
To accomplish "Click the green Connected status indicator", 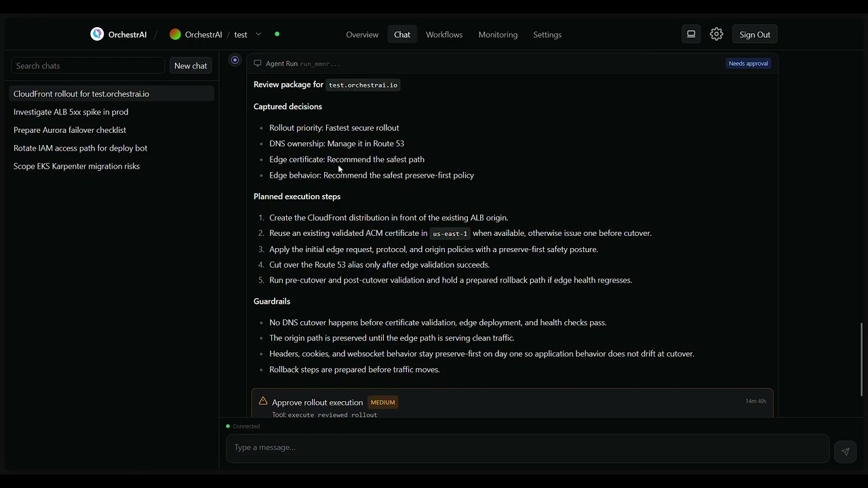I will tap(228, 426).
